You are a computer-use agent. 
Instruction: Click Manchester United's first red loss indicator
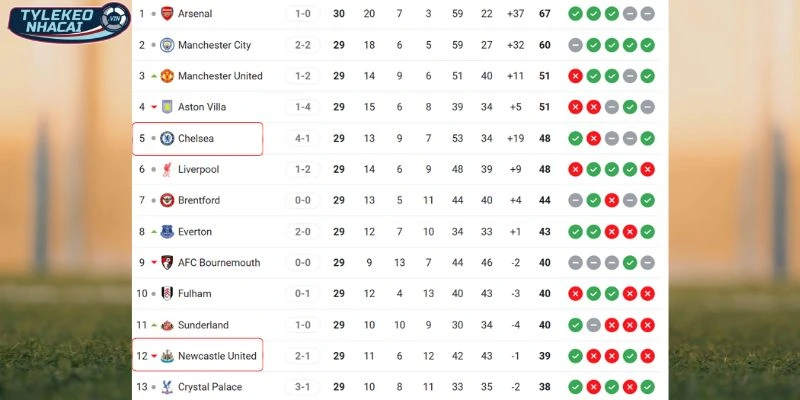[575, 76]
